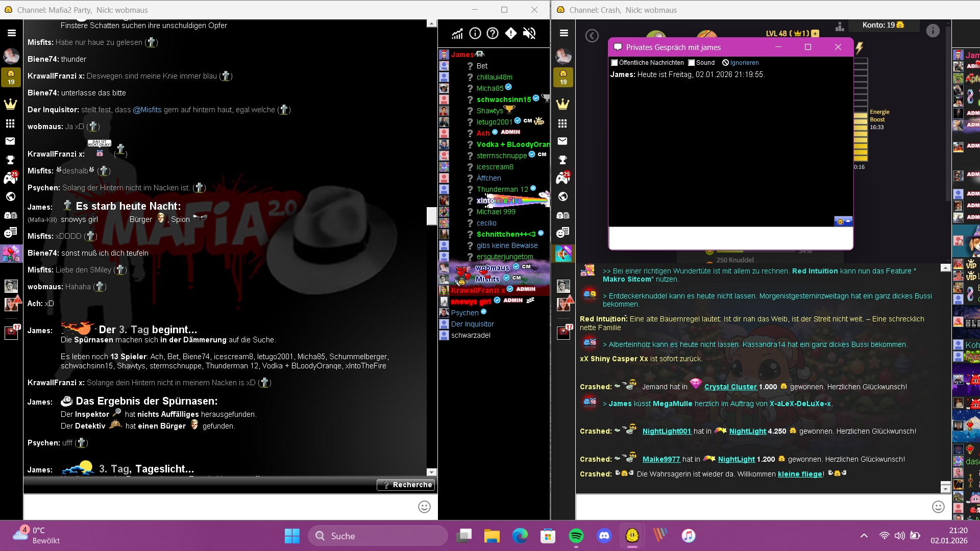This screenshot has height=551, width=980.
Task: Show the hidden icons chevron in the system tray
Action: click(x=864, y=536)
